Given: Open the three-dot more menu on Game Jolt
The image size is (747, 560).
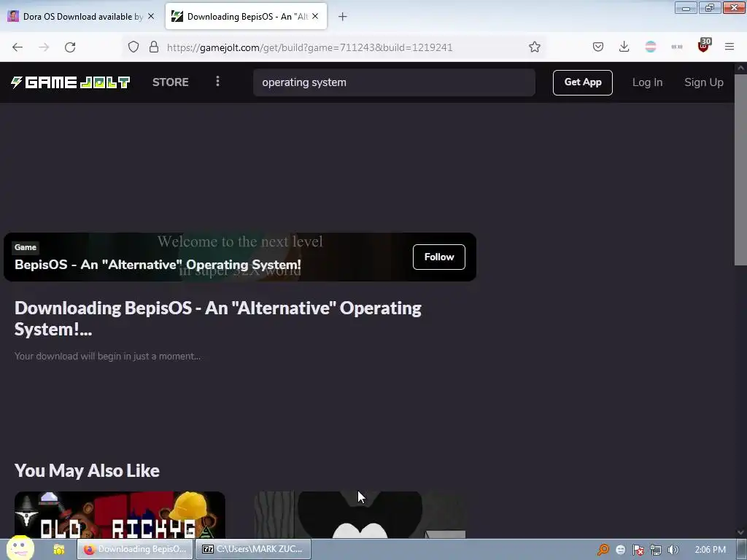Looking at the screenshot, I should click(217, 82).
